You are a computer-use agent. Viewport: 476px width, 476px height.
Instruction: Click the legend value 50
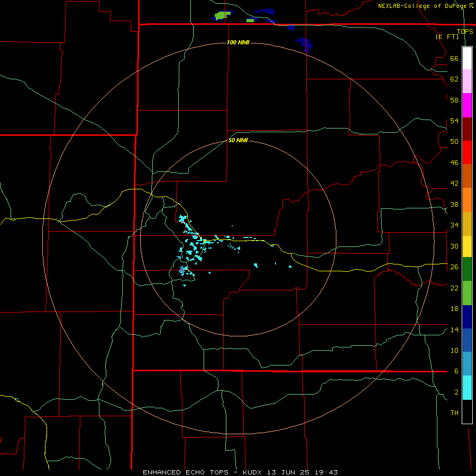point(454,141)
